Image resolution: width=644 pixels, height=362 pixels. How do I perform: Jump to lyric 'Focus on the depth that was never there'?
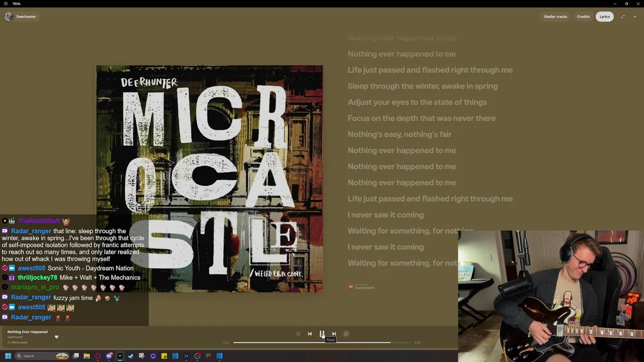(x=422, y=118)
